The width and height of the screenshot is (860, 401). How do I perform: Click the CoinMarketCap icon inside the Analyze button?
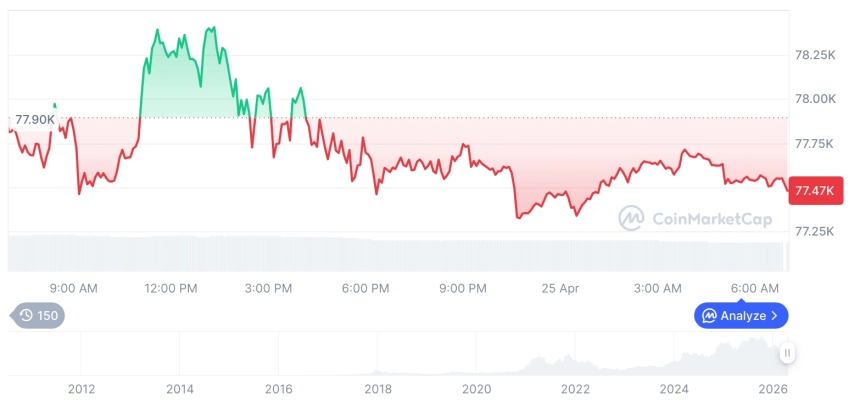[x=709, y=316]
